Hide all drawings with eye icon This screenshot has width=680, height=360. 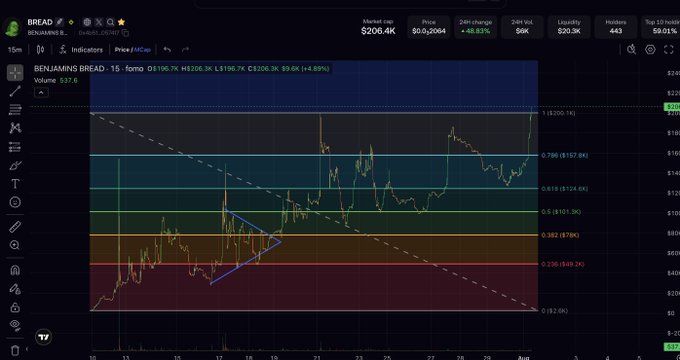15,325
